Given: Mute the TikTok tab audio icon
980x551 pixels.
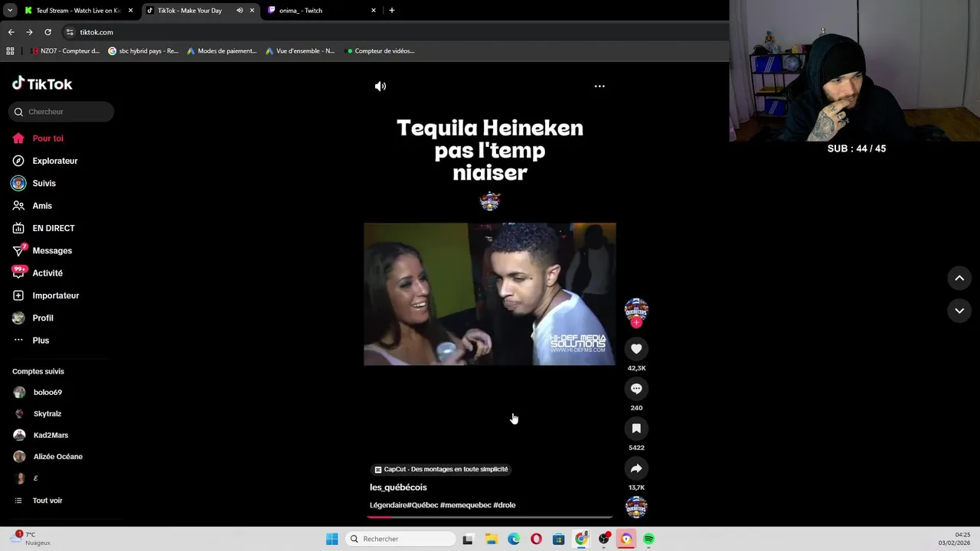Looking at the screenshot, I should click(240, 11).
